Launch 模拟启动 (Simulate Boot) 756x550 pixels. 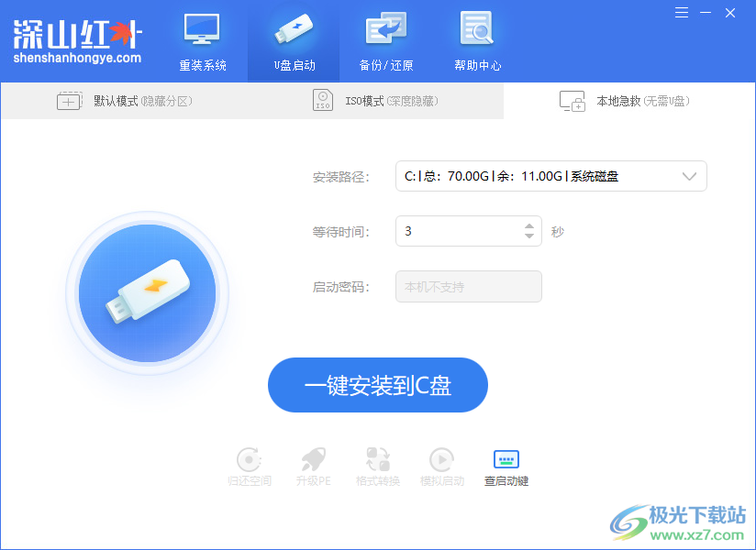pos(441,466)
